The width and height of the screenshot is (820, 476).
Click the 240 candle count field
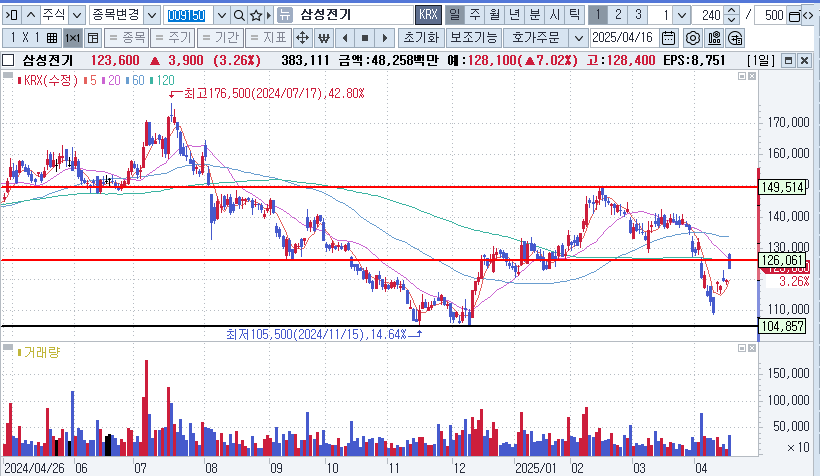pos(708,15)
